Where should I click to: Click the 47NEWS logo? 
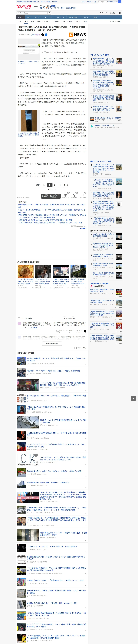click(77, 35)
